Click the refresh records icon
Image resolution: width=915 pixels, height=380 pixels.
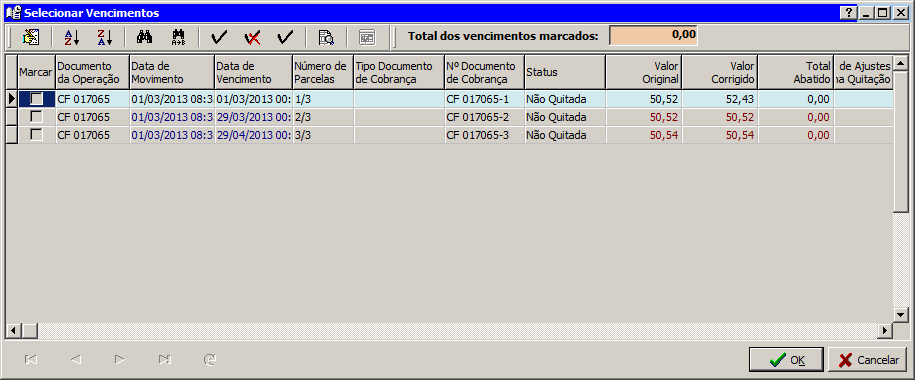pos(209,360)
